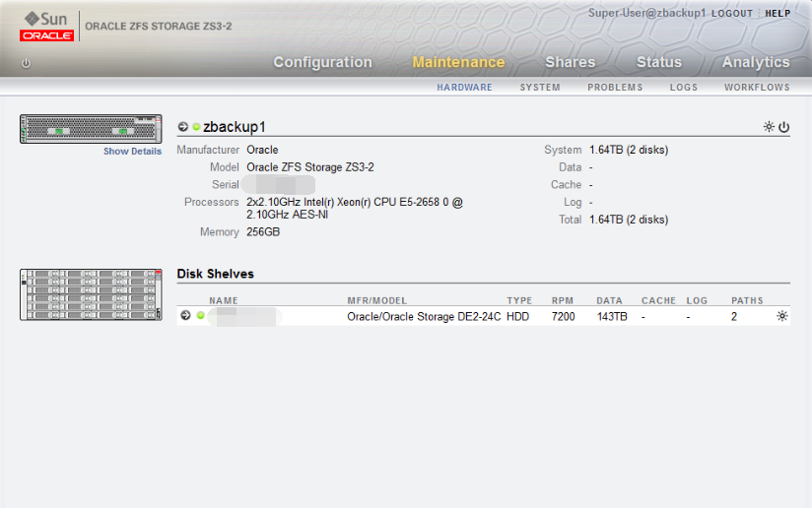Select the Hardware subtab
The image size is (812, 508).
coord(464,88)
